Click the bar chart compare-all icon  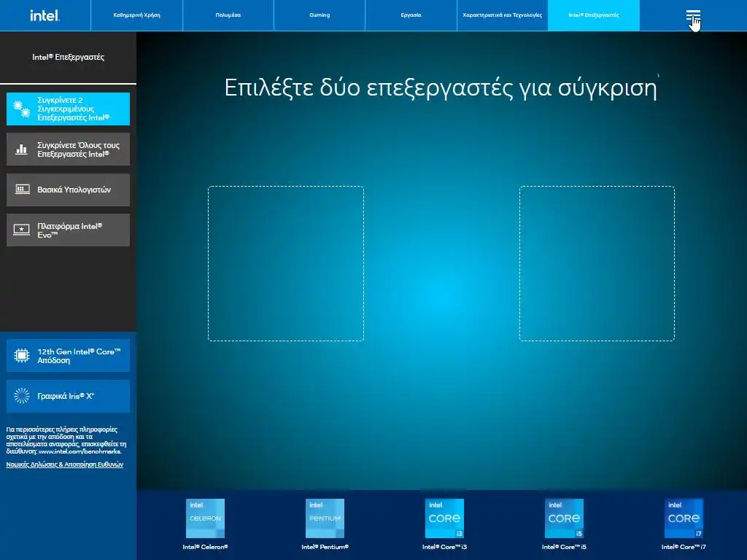click(x=21, y=149)
